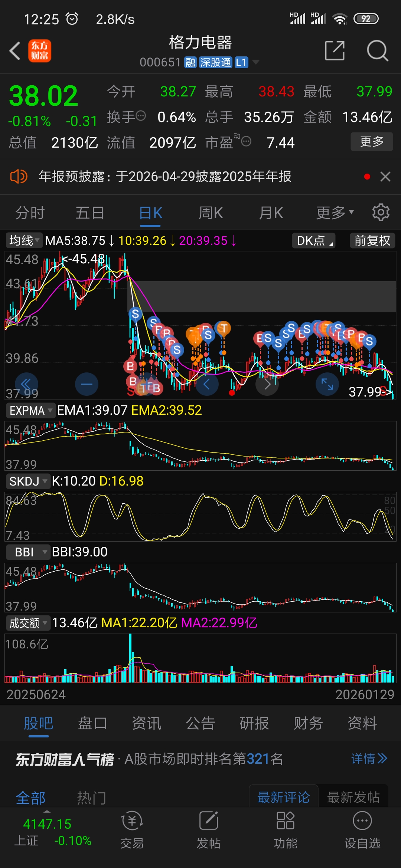This screenshot has height=868, width=401.
Task: Tap the L1 level badge
Action: (x=241, y=62)
